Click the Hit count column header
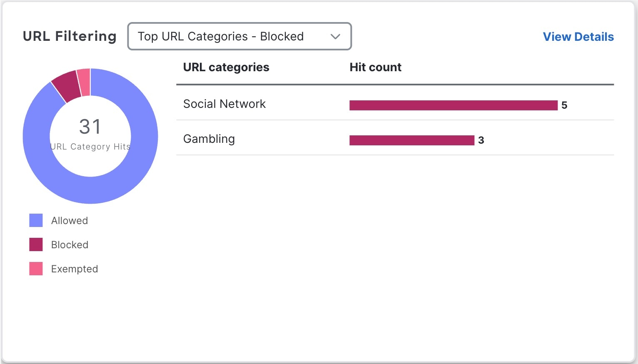638x364 pixels. (375, 67)
